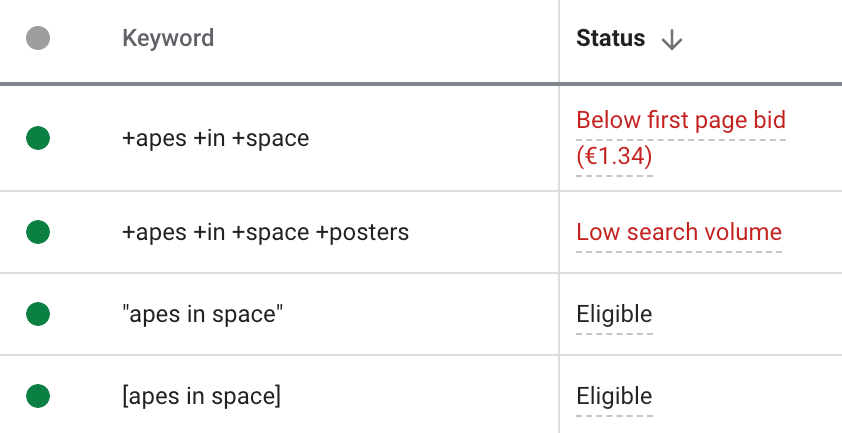
Task: Click empty cell area right of "apes in space"
Action: coord(420,314)
